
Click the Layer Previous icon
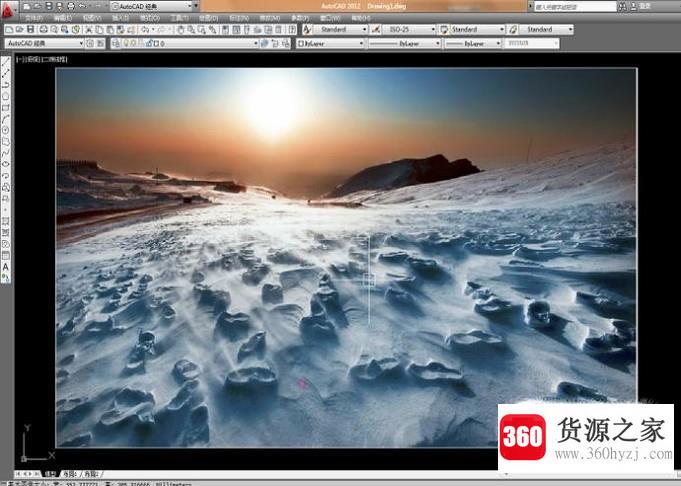[x=275, y=43]
